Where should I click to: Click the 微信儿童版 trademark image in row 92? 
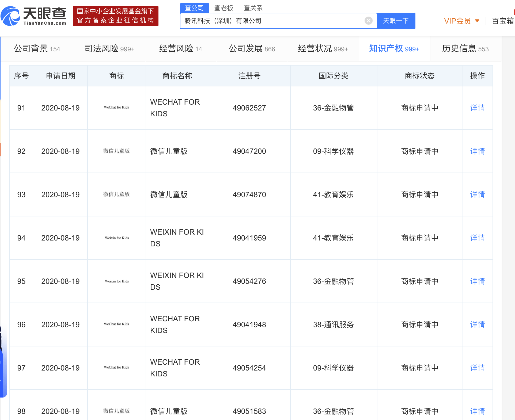click(x=116, y=151)
